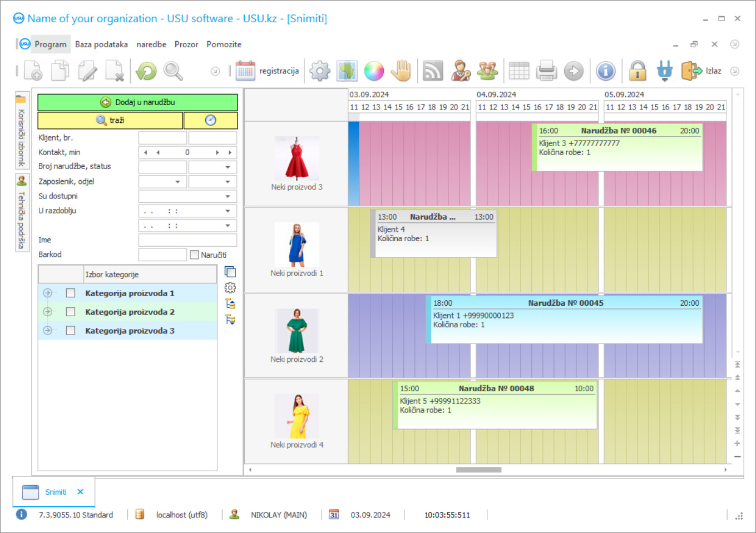756x533 pixels.
Task: Open order Narudžba № 00045
Action: [565, 319]
